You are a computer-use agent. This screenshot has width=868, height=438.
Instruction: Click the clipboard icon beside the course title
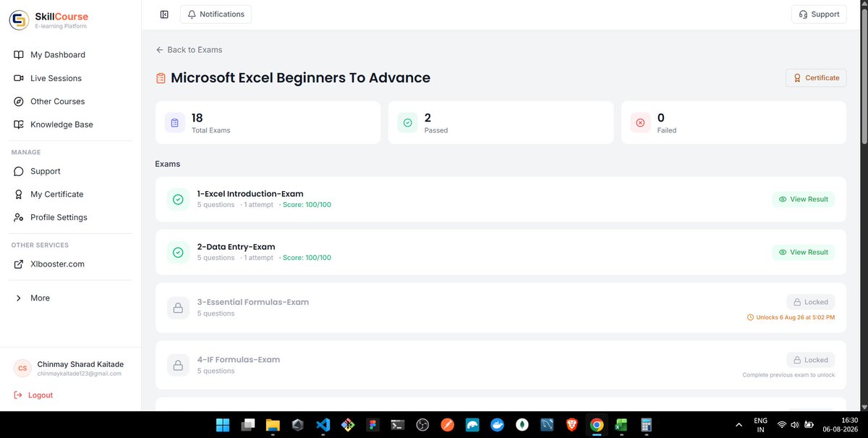pyautogui.click(x=161, y=78)
